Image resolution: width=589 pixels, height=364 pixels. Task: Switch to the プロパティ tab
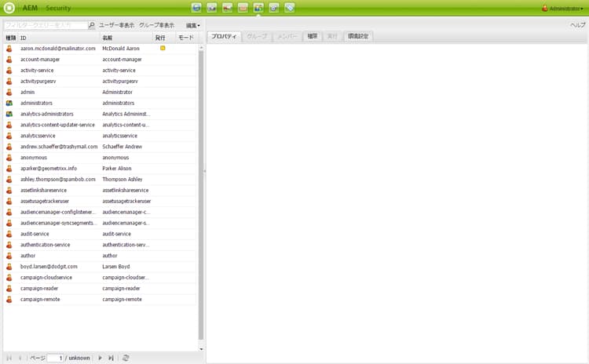224,36
